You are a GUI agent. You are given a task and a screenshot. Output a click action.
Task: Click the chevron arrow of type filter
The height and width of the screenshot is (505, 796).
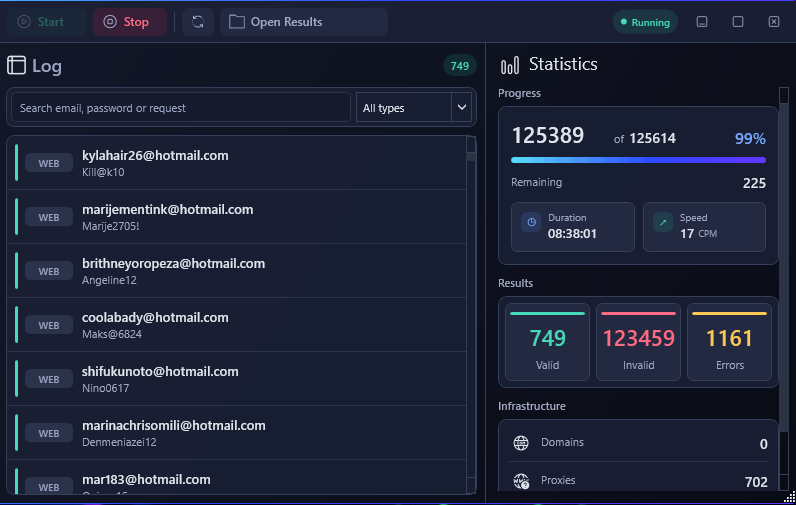pyautogui.click(x=461, y=108)
